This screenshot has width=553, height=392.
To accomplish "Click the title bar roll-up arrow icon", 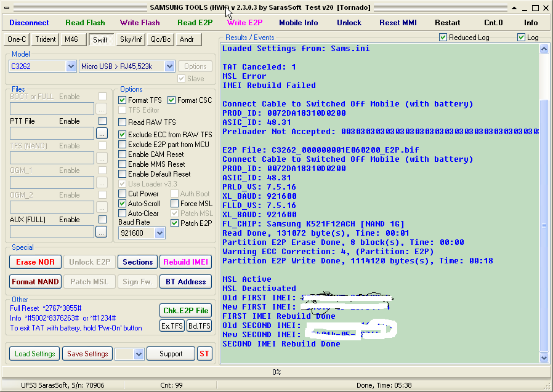I will click(514, 8).
